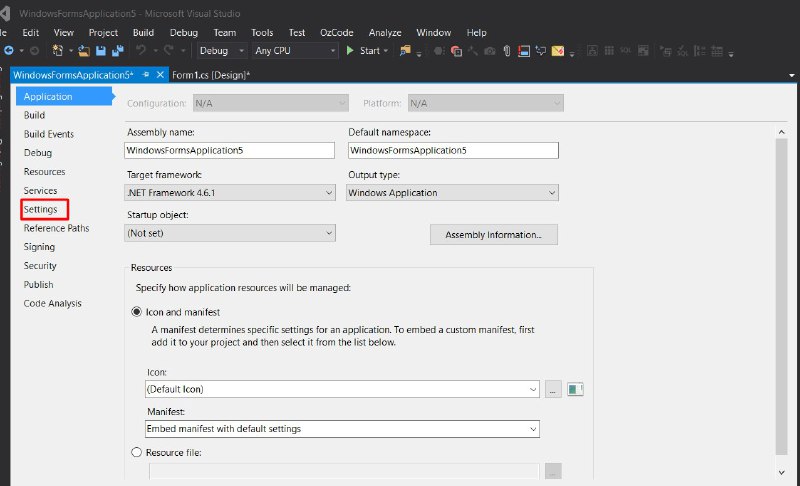Viewport: 800px width, 486px height.
Task: Click the yellow envelope icon
Action: pos(558,51)
